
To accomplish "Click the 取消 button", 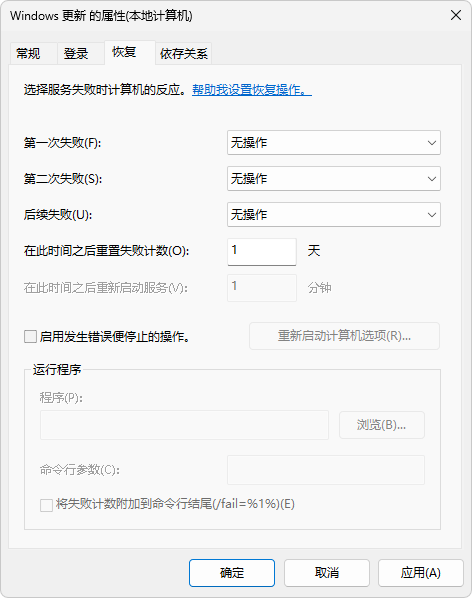I will click(327, 573).
